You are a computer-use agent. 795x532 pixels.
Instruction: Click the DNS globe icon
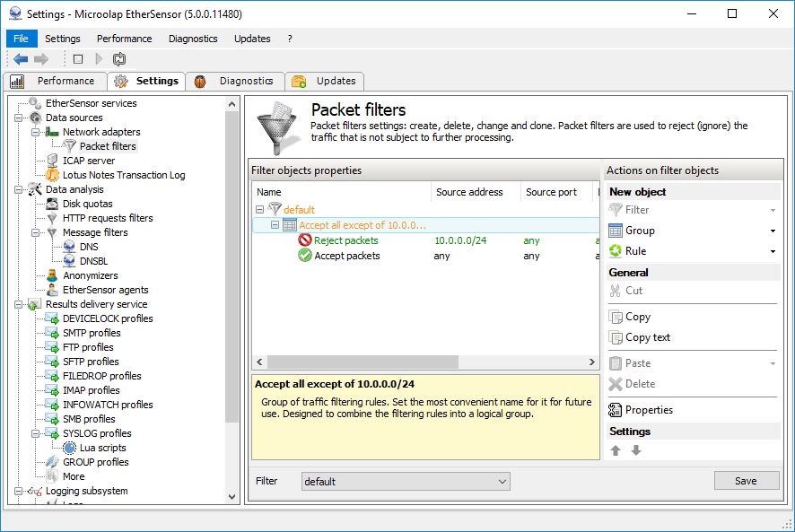point(69,247)
